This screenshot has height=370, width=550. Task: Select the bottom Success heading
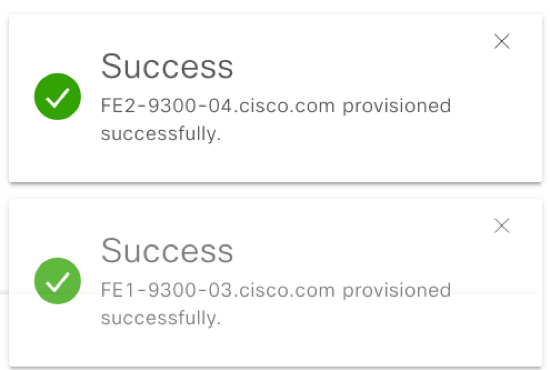click(167, 251)
